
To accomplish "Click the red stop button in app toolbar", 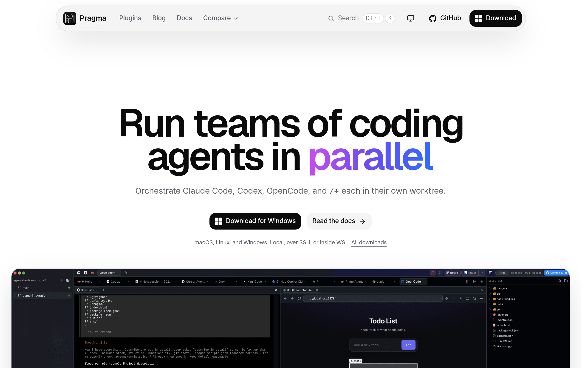I will click(433, 273).
